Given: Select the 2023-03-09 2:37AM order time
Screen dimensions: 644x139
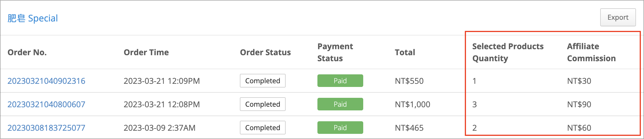Looking at the screenshot, I should click(x=159, y=128).
